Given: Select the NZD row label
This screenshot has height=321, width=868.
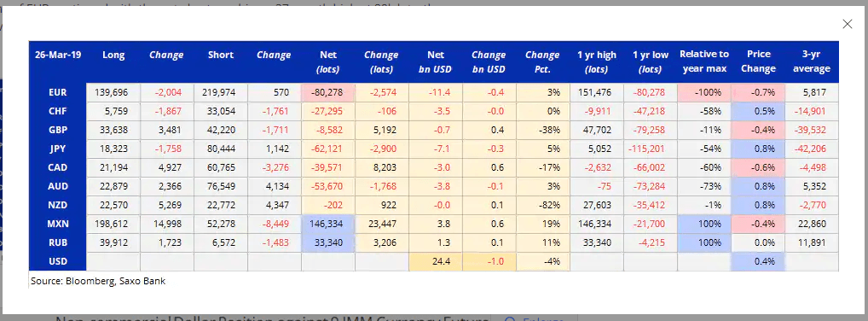Looking at the screenshot, I should (x=58, y=205).
